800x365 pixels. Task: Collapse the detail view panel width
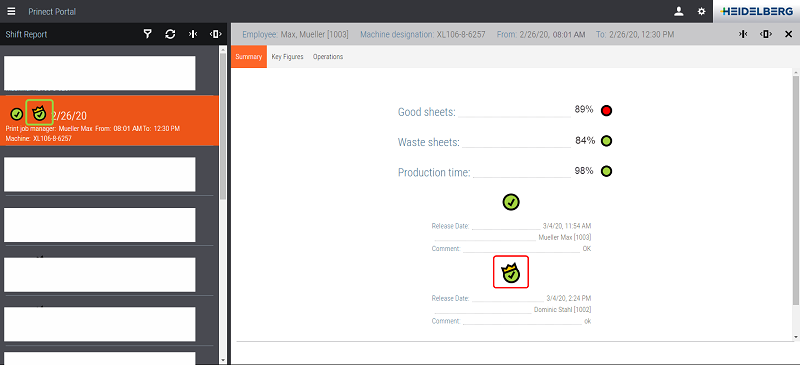743,34
